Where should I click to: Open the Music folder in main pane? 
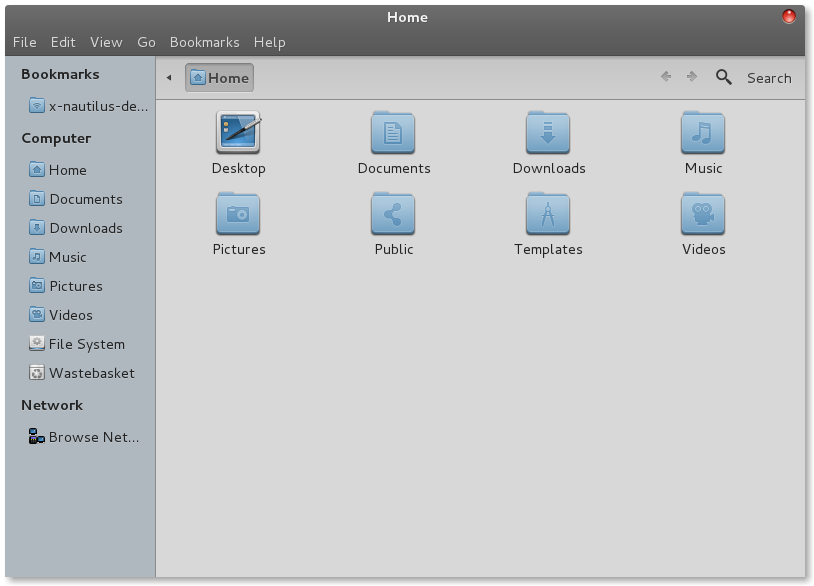(703, 132)
